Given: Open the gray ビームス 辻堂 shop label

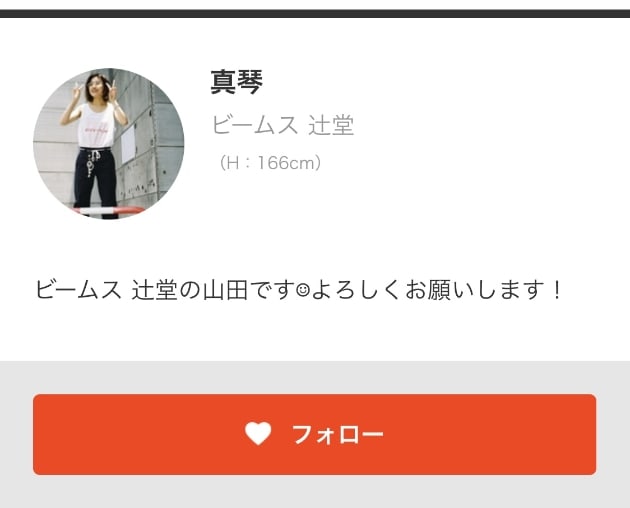Looking at the screenshot, I should click(x=282, y=125).
